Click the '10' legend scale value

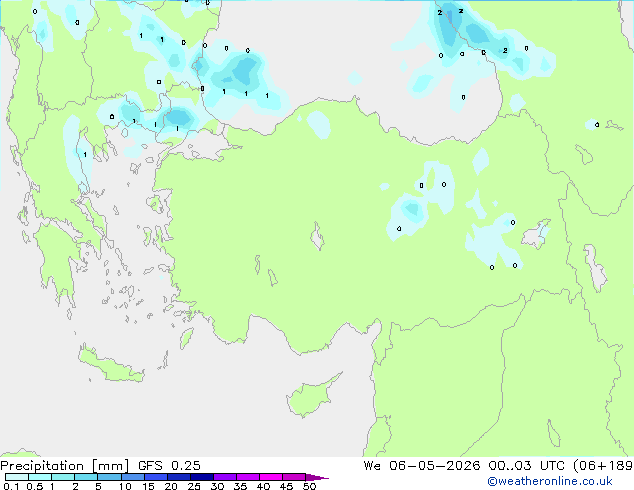(x=125, y=486)
